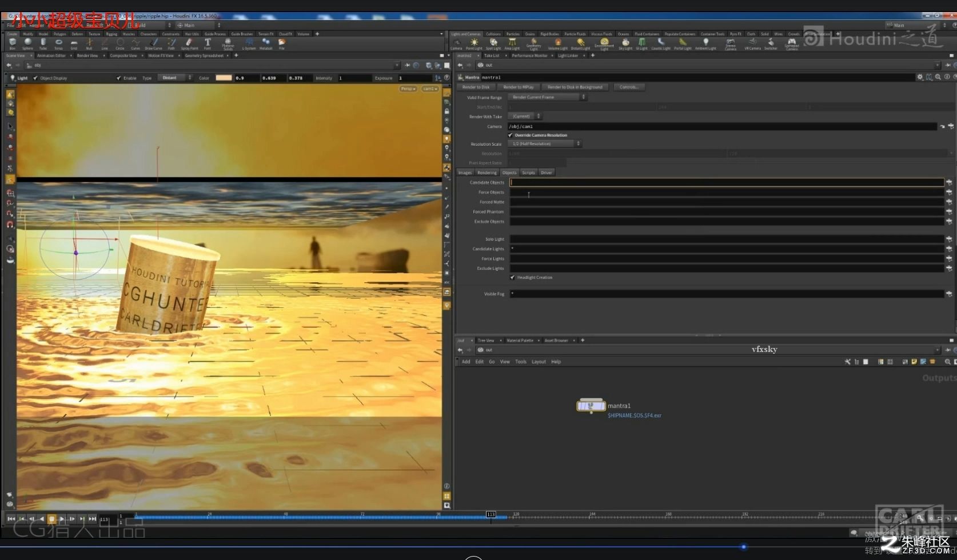Viewport: 957px width, 560px height.
Task: Toggle Headlight Creation checkbox
Action: point(512,277)
